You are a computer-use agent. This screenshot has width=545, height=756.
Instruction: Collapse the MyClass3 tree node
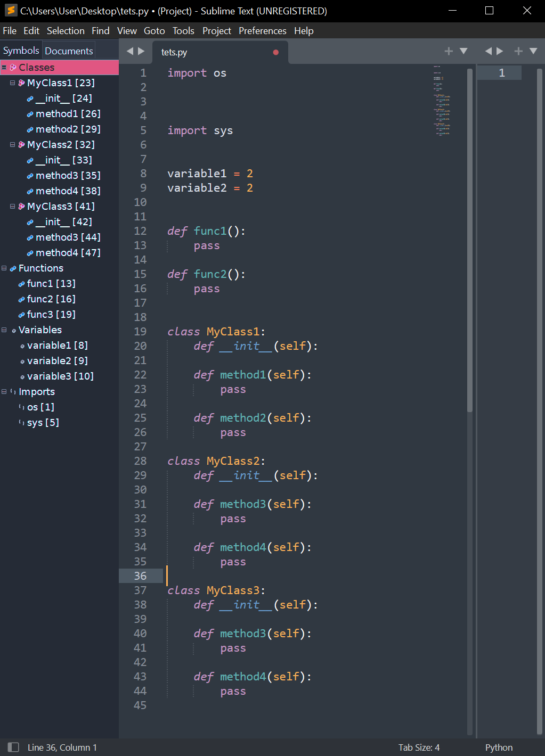pyautogui.click(x=12, y=206)
